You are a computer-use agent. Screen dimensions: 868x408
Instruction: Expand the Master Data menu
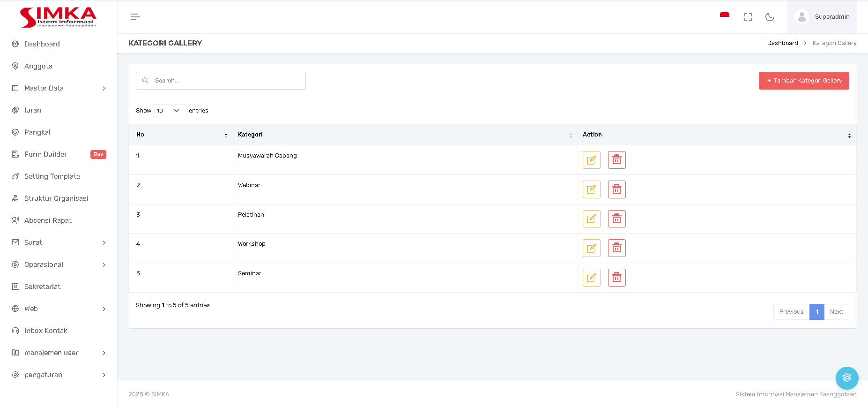tap(59, 88)
